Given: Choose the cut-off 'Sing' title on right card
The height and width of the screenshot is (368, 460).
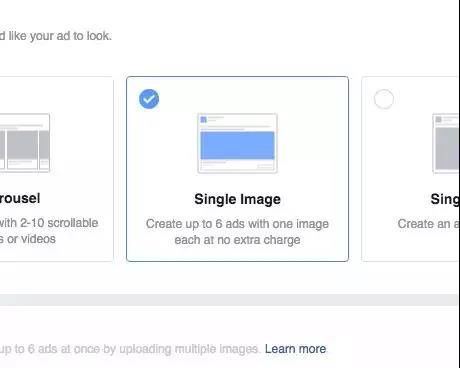Looking at the screenshot, I should [x=445, y=199].
